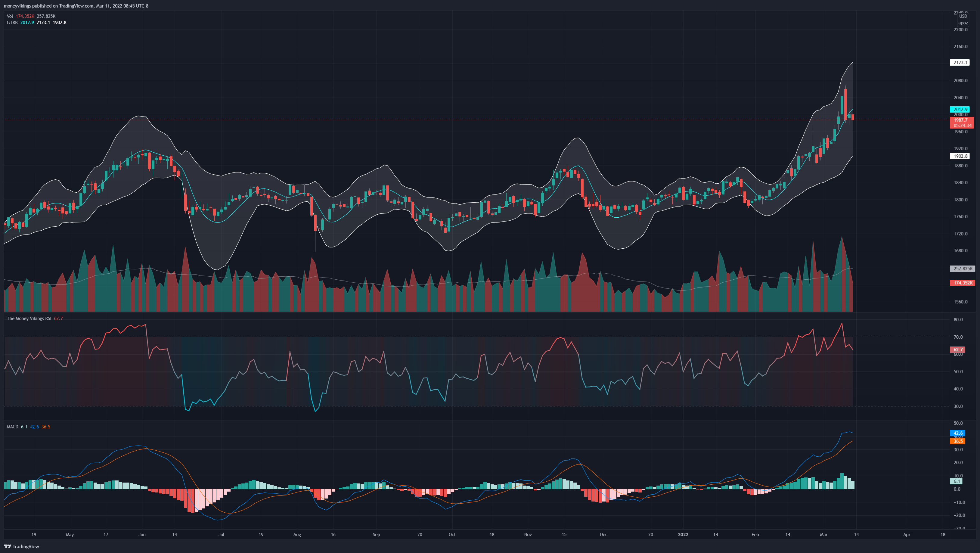
Task: Click the TradingView logo at bottom left
Action: pyautogui.click(x=22, y=547)
